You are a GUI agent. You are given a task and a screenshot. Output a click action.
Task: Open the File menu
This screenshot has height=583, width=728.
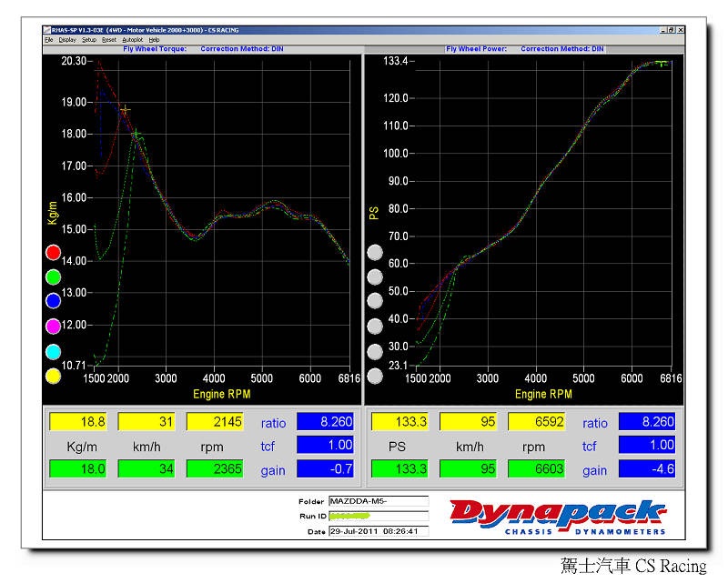tap(48, 40)
